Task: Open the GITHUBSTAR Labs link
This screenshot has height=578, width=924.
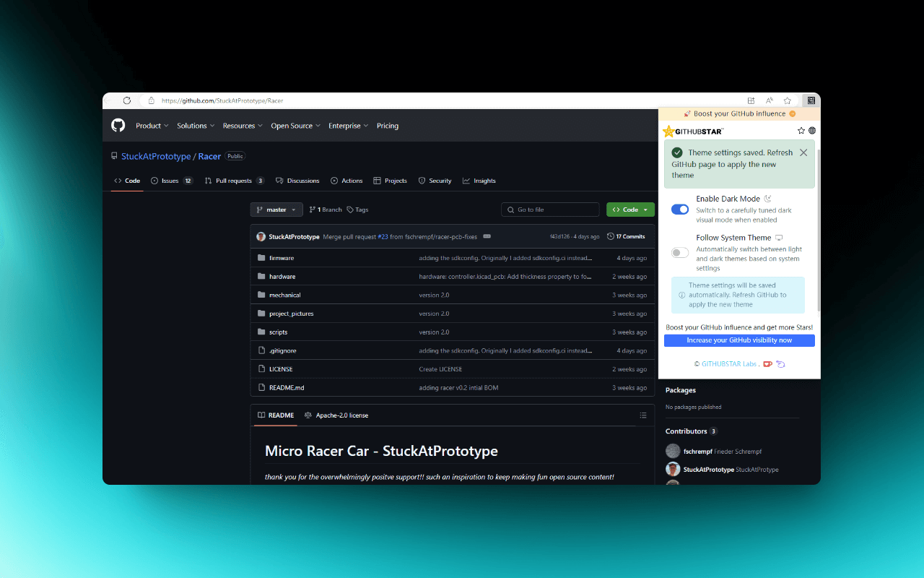Action: (729, 363)
